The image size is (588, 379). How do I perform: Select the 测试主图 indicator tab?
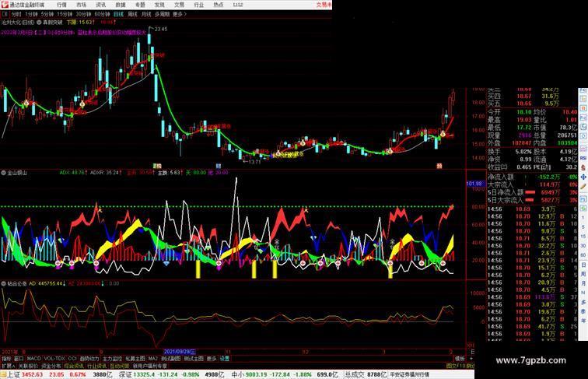coord(194,358)
